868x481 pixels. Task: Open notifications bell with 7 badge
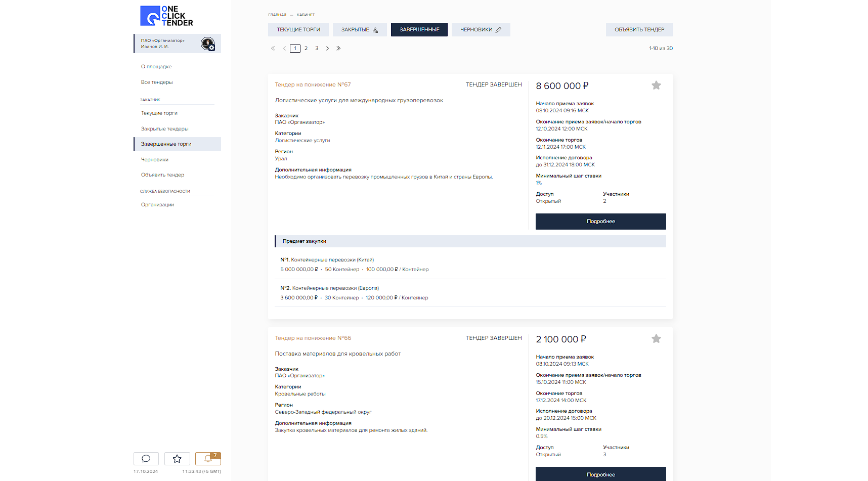208,458
